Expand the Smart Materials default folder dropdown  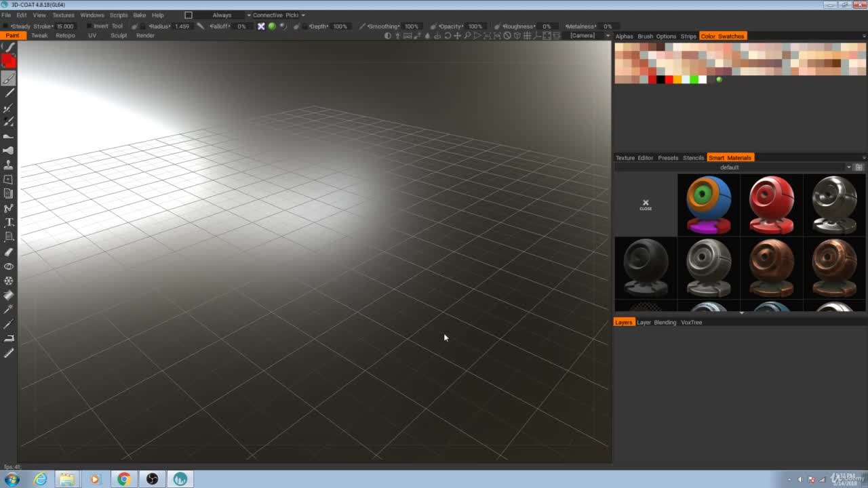tap(848, 167)
